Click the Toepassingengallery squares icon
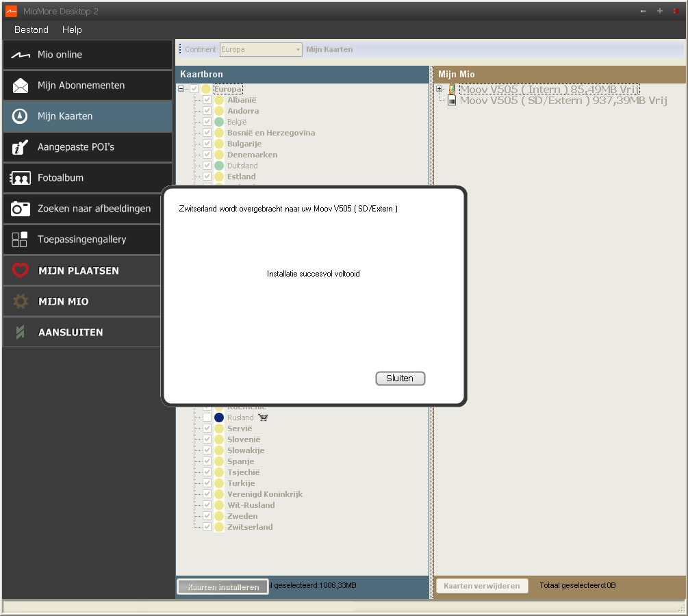Image resolution: width=688 pixels, height=616 pixels. (x=20, y=240)
